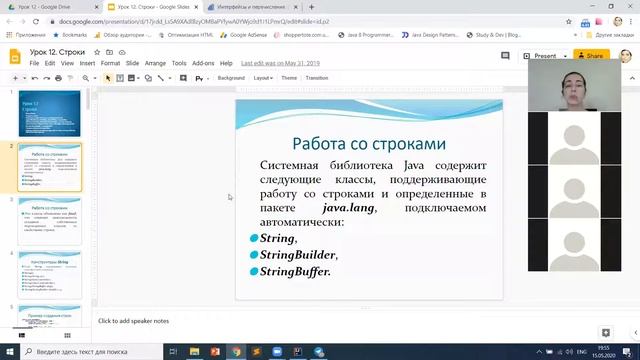This screenshot has width=640, height=360.
Task: Star the presentation Урок 12. Строки
Action: [x=97, y=52]
